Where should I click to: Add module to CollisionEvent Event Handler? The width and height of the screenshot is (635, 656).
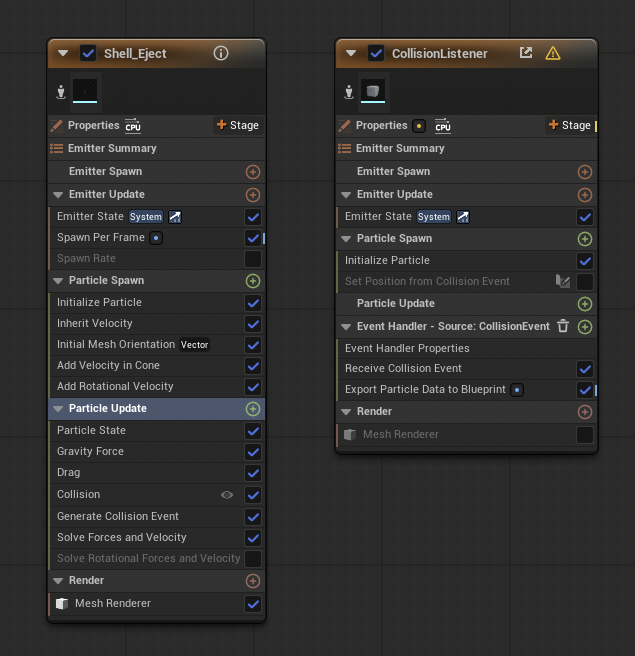coord(585,327)
